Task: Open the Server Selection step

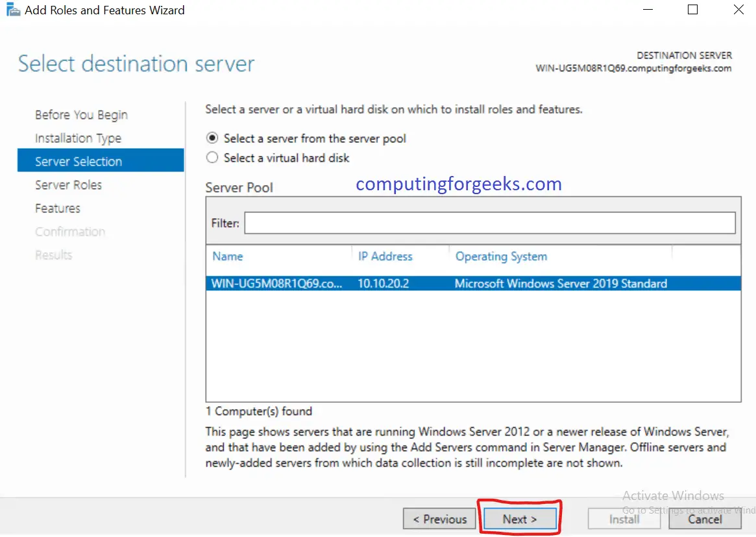Action: click(79, 161)
